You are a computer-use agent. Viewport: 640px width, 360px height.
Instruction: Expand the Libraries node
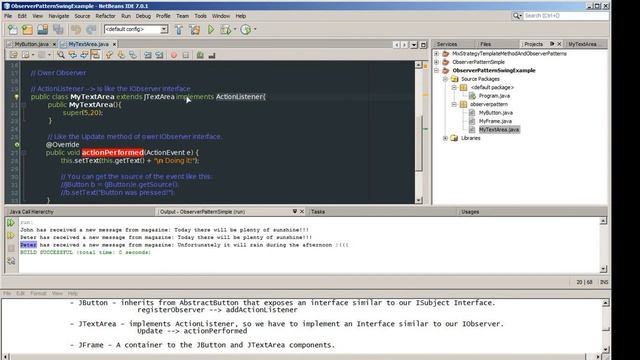point(445,138)
